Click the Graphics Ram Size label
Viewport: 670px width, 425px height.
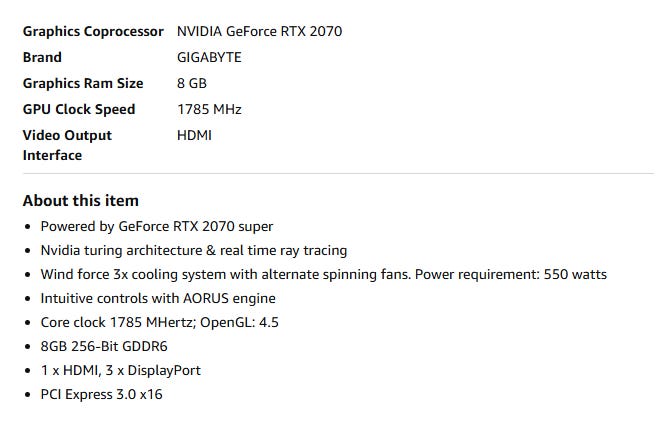[x=83, y=83]
